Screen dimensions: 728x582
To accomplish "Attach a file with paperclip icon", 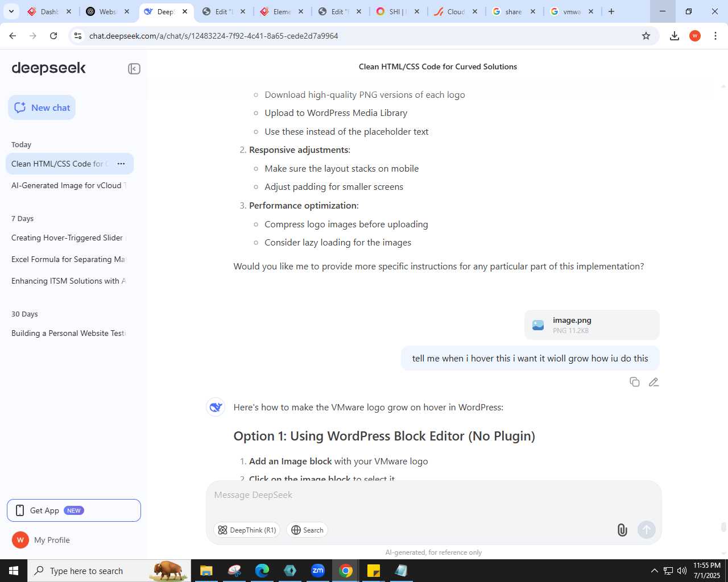I will tap(622, 530).
